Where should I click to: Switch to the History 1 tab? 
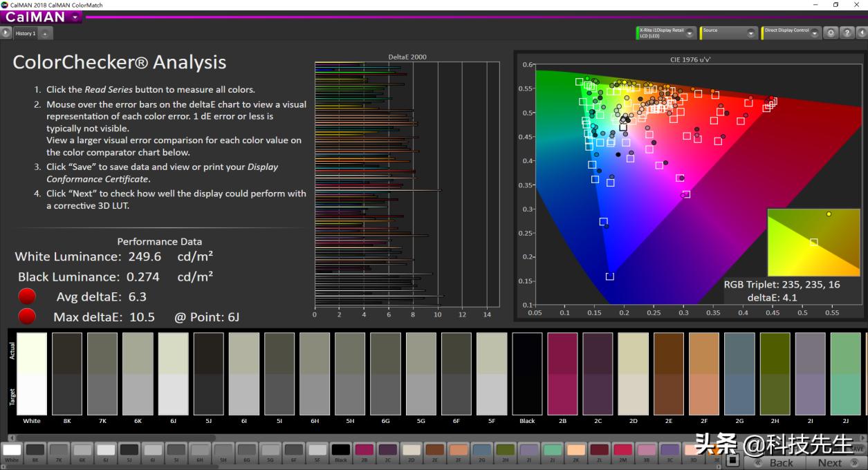26,33
